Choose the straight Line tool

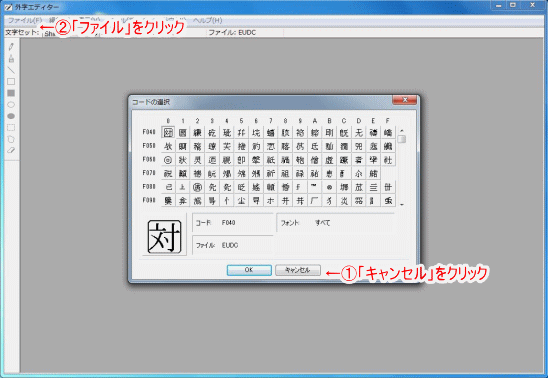click(11, 70)
